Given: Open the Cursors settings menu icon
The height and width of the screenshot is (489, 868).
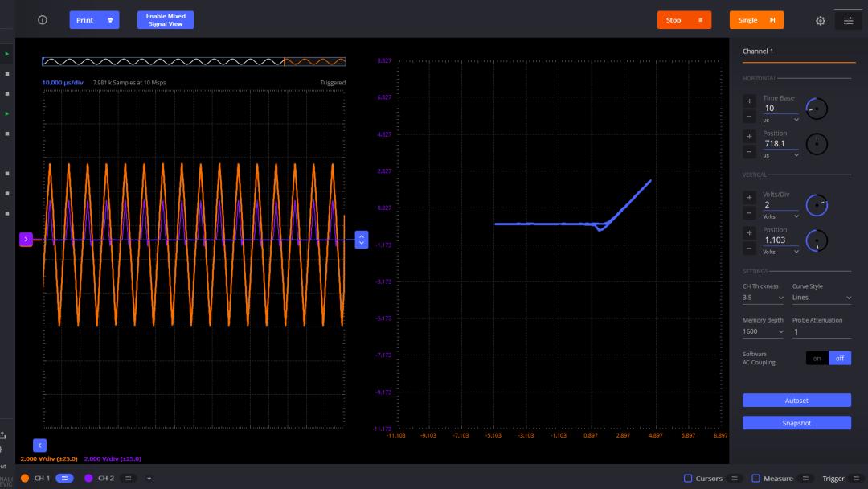Looking at the screenshot, I should pos(735,479).
